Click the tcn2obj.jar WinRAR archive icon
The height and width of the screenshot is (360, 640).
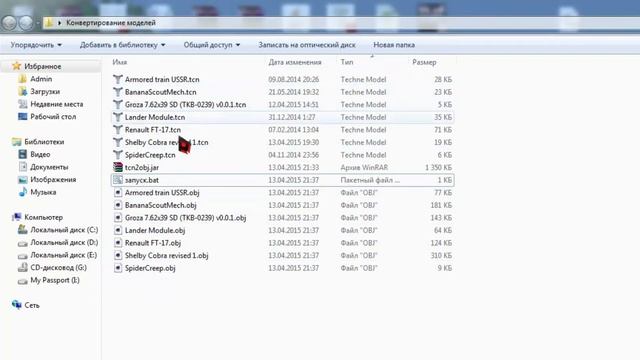coord(118,167)
